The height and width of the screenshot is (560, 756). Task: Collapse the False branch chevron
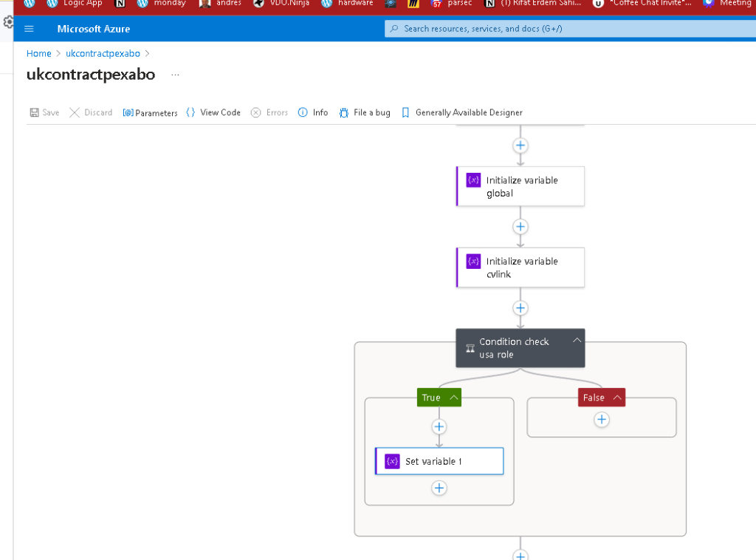[x=617, y=397]
